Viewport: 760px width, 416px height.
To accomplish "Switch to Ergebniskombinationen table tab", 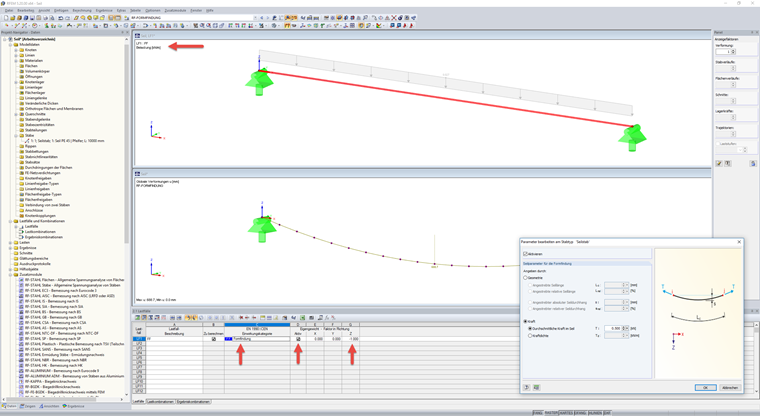I will coord(193,401).
